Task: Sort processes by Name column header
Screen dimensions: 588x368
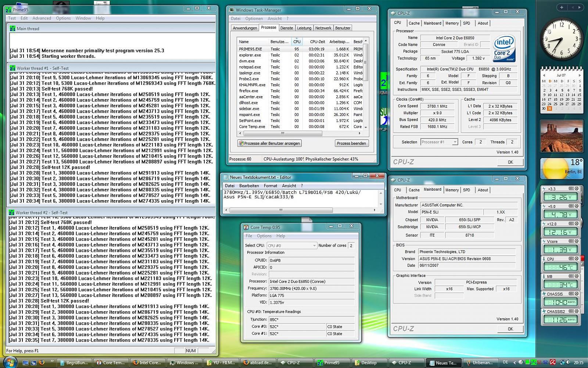Action: (x=252, y=42)
